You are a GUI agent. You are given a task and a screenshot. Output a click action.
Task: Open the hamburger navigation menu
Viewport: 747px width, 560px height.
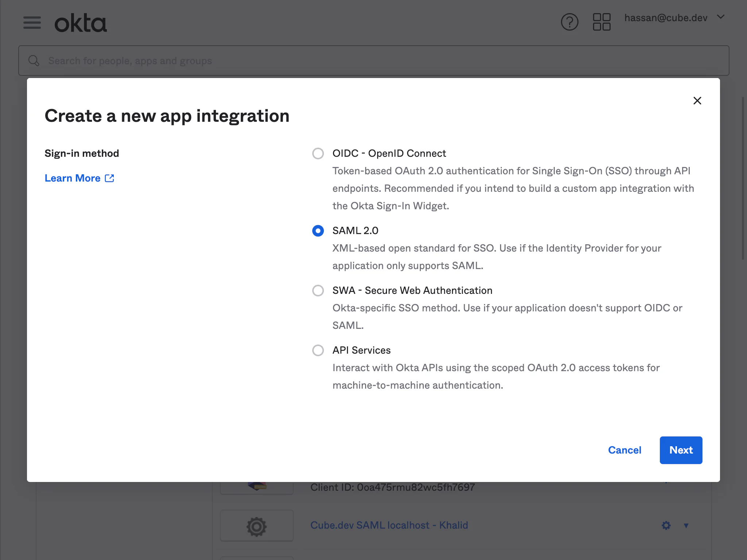tap(32, 23)
